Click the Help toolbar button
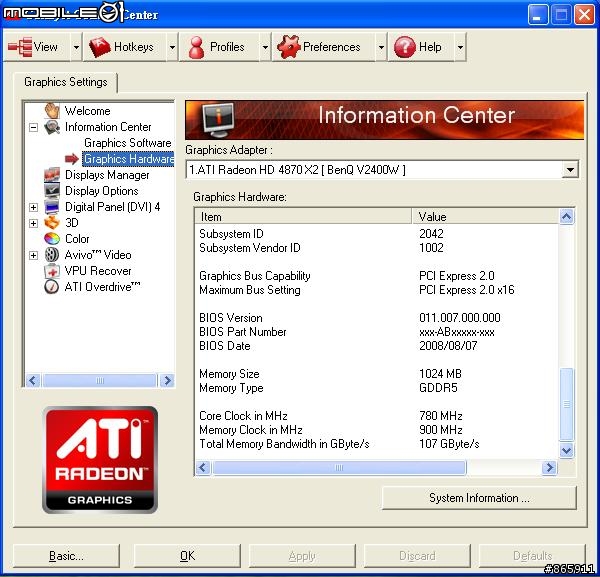The width and height of the screenshot is (600, 577). 421,47
